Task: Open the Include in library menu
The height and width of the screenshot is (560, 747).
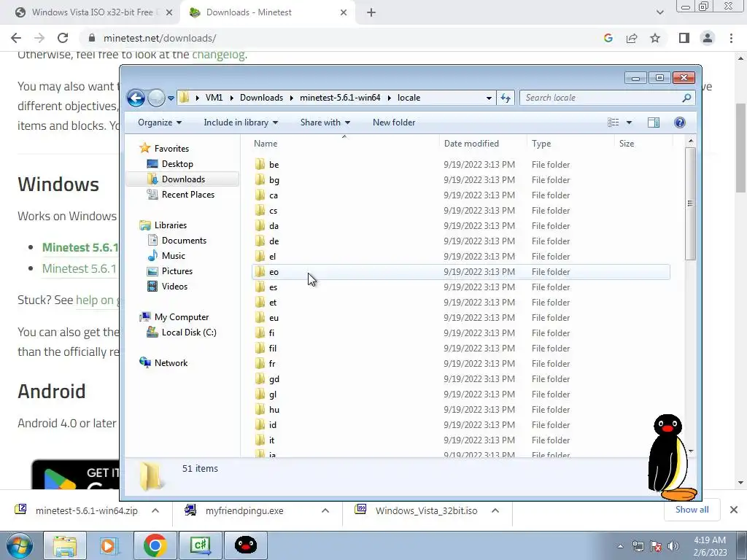Action: tap(241, 122)
